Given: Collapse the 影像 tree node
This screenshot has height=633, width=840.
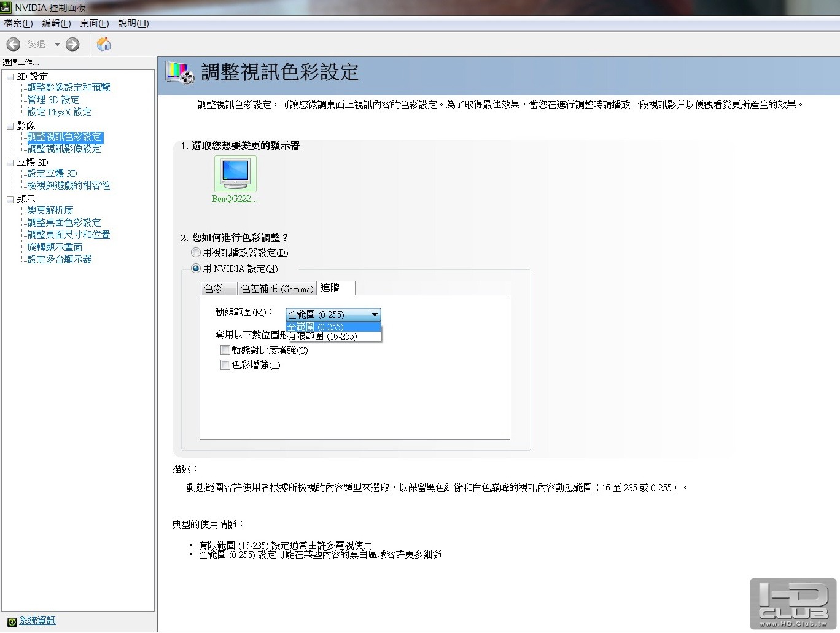Looking at the screenshot, I should pos(10,126).
